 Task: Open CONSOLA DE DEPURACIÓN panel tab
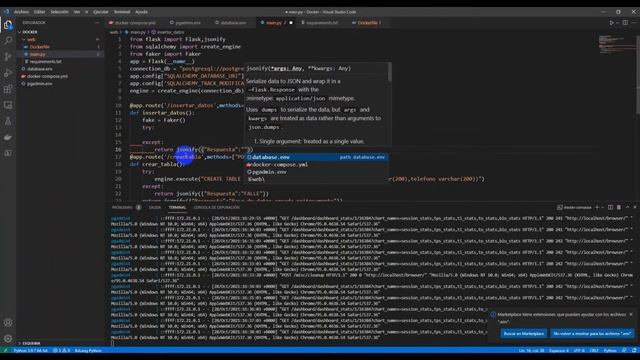216,207
